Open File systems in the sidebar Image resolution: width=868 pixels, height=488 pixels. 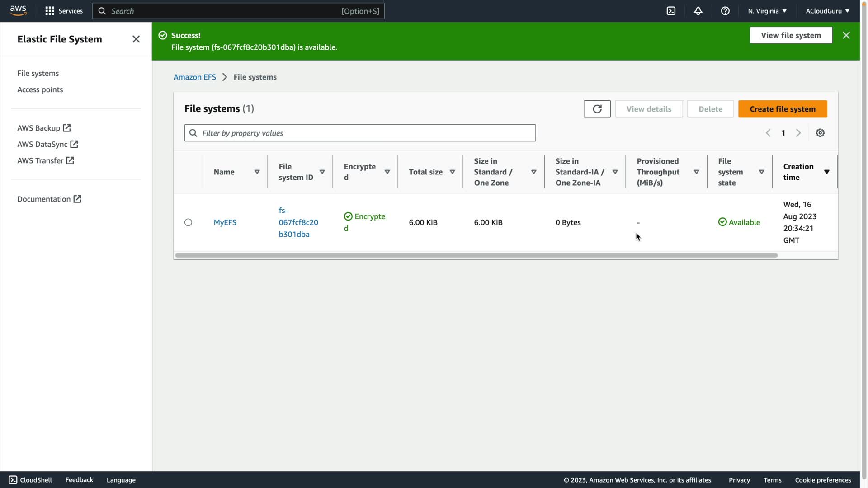pyautogui.click(x=38, y=73)
